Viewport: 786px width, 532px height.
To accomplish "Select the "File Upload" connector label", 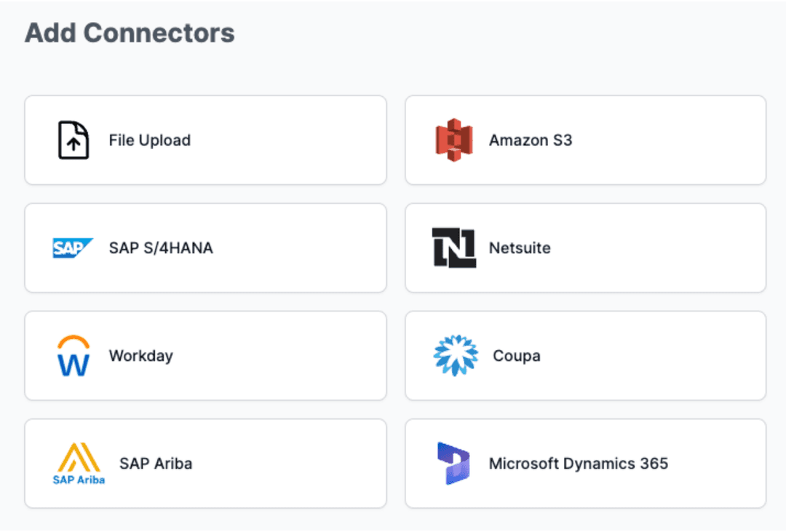I will click(150, 140).
